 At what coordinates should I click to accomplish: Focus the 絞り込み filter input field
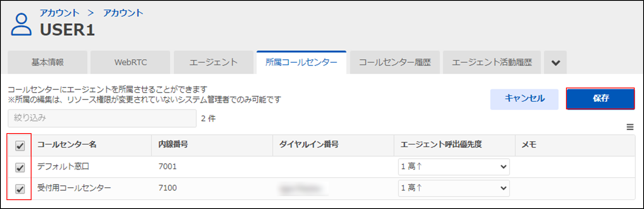click(x=102, y=118)
